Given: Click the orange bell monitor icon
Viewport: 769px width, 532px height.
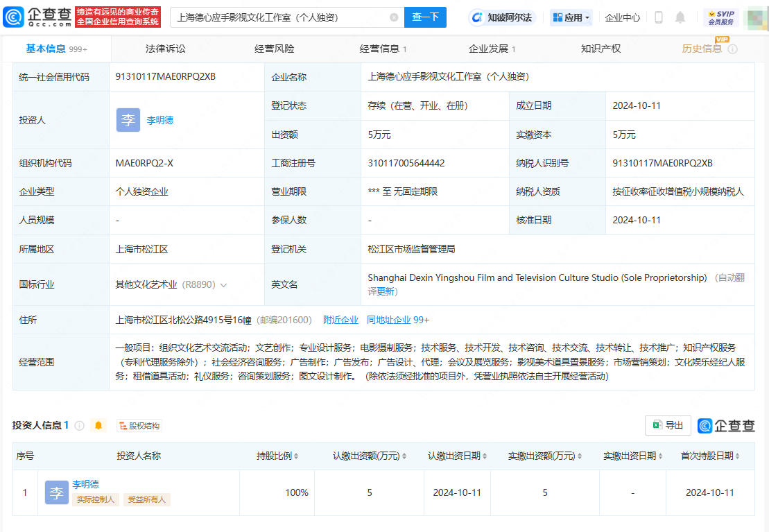Looking at the screenshot, I should click(98, 426).
